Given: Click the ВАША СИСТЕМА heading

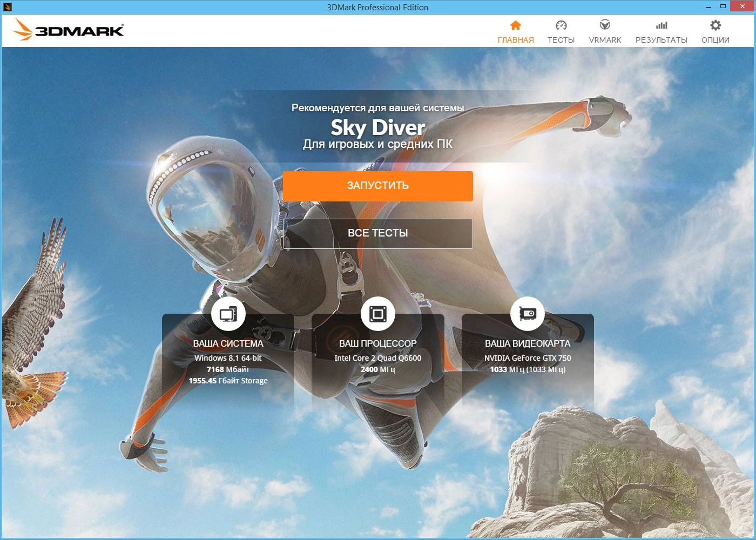Looking at the screenshot, I should click(228, 343).
